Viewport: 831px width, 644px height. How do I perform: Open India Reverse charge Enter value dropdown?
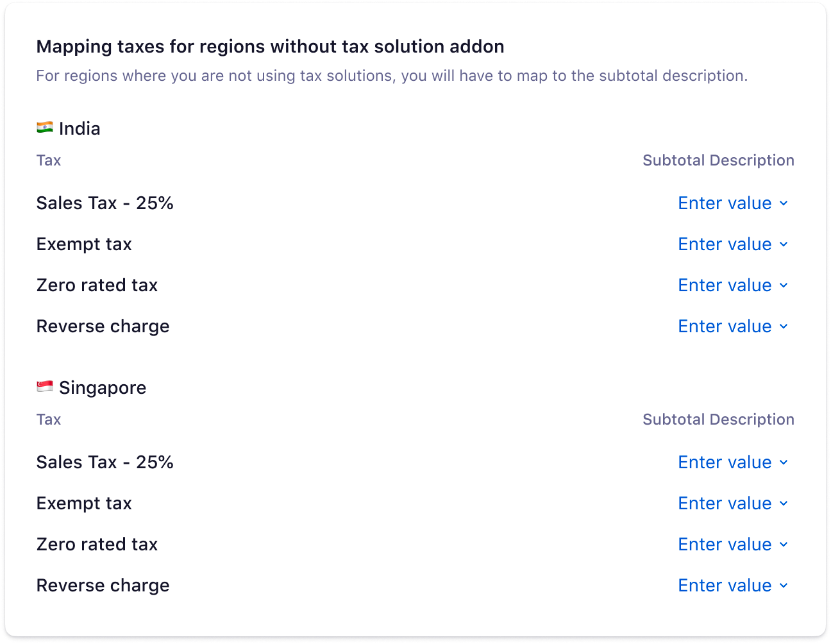733,326
